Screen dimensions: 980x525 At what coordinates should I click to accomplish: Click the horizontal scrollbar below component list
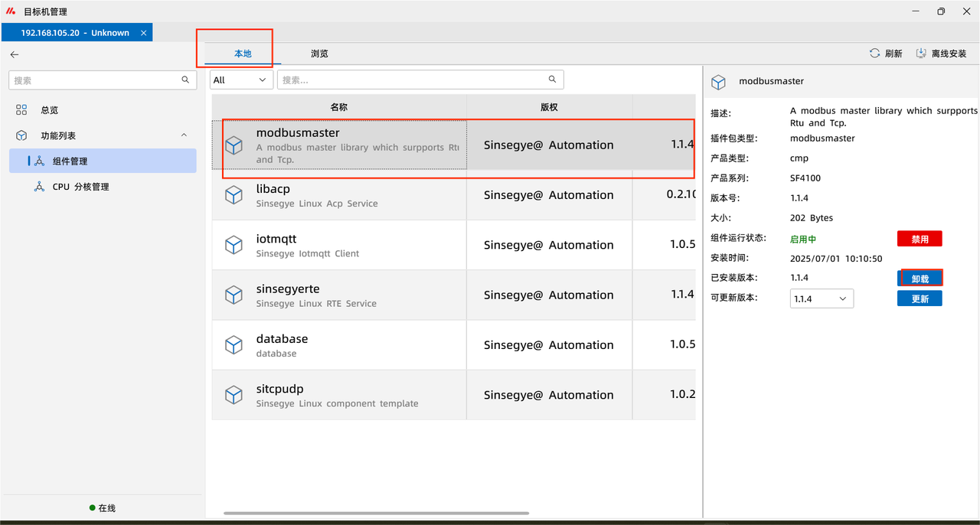coord(376,514)
